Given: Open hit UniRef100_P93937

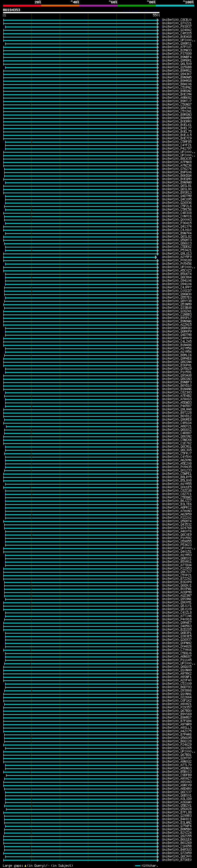Looking at the screenshot, I should pos(177,26).
